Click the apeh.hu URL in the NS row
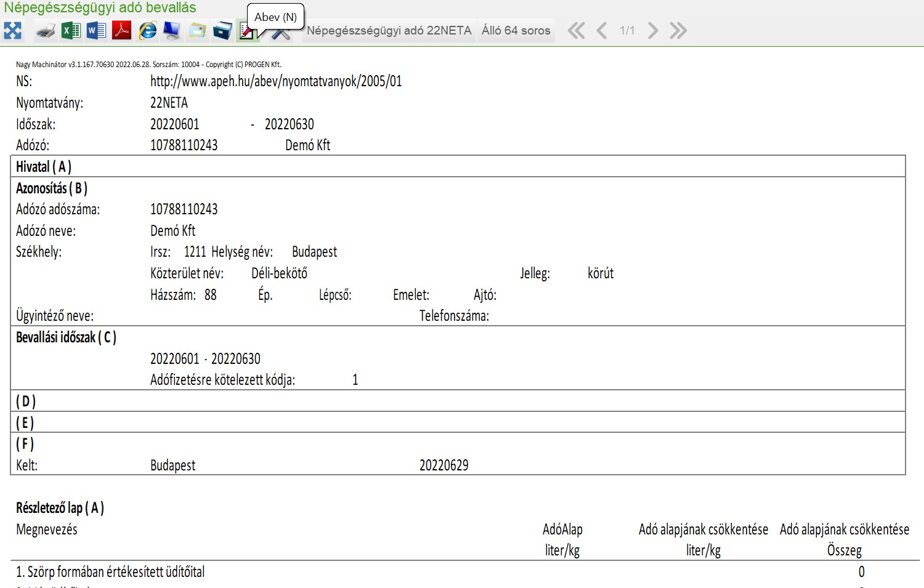The height and width of the screenshot is (588, 924). point(276,81)
